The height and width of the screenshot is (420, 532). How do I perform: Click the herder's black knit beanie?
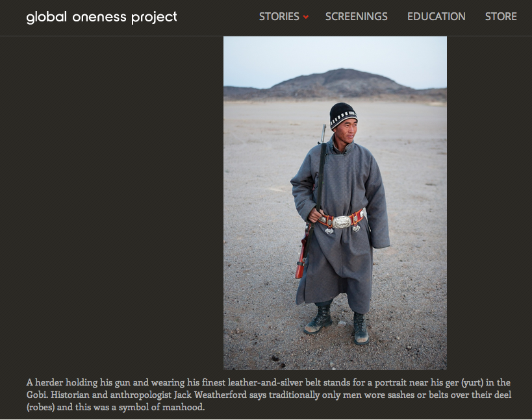pyautogui.click(x=343, y=116)
